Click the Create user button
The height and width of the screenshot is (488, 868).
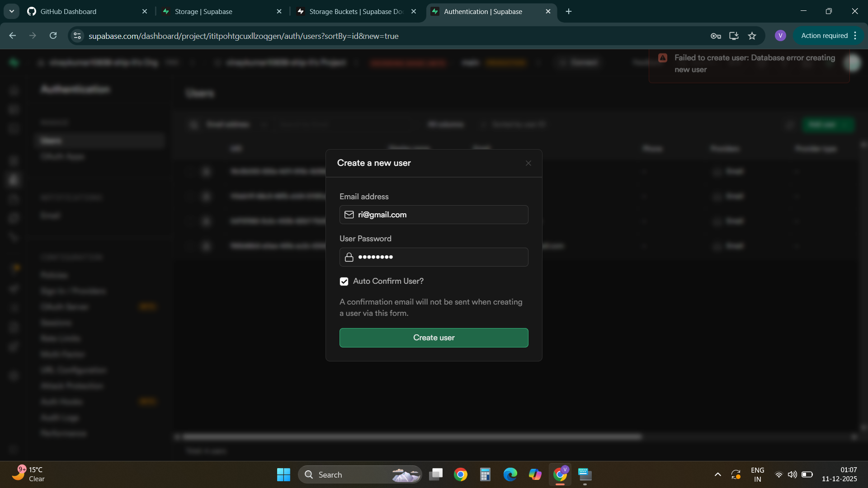pos(434,338)
